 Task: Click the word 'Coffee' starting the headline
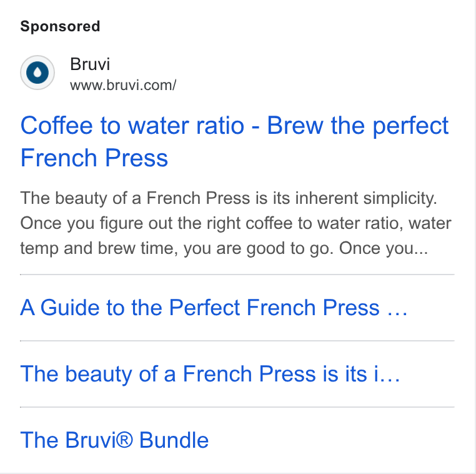[56, 126]
